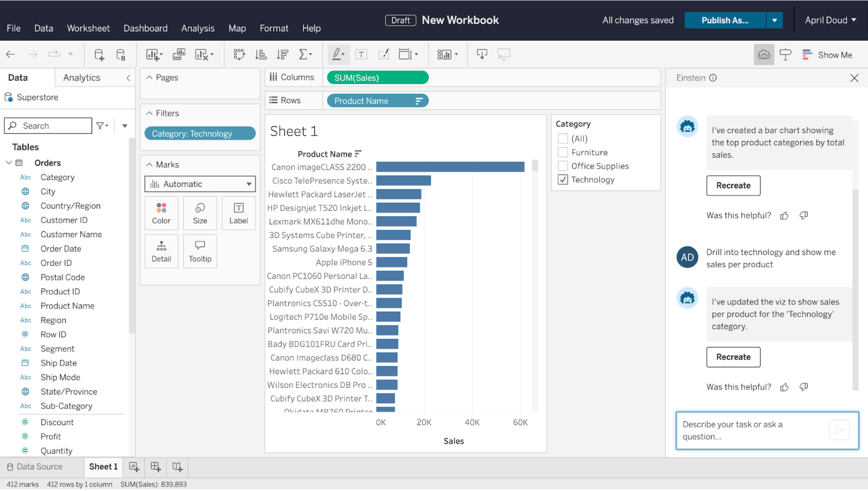Select the Analysis menu
The width and height of the screenshot is (868, 491).
tap(198, 28)
